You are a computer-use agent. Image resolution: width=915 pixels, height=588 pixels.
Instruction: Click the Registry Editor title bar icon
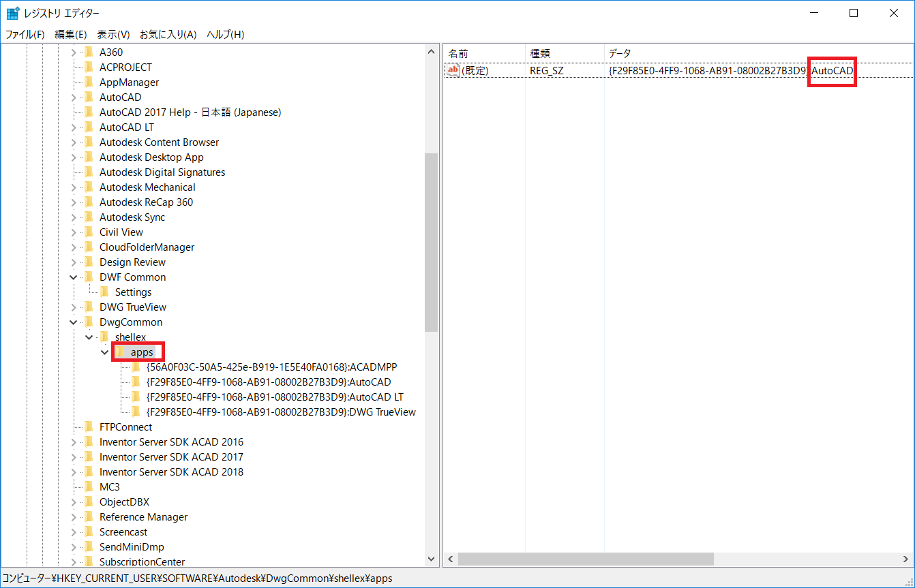point(12,12)
